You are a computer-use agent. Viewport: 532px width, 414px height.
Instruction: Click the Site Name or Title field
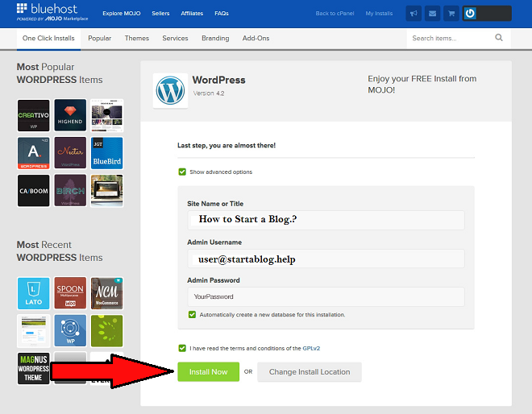pos(326,220)
